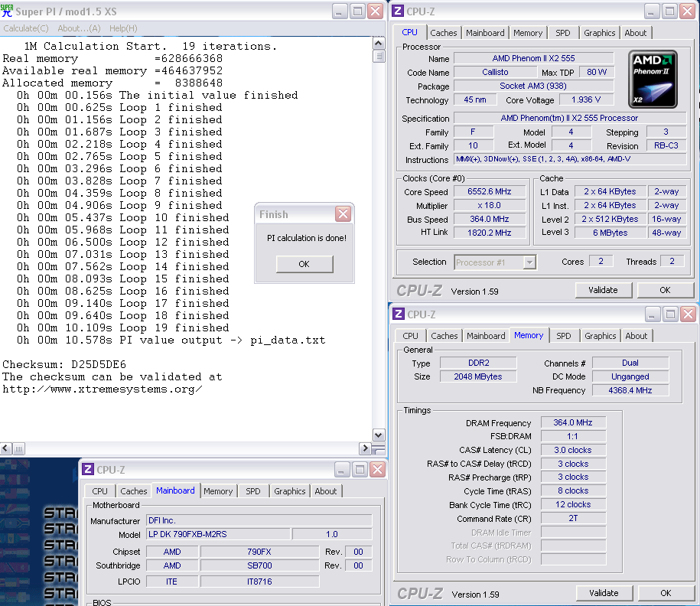This screenshot has width=700, height=606.
Task: Click Super PI horizontal scrollbar right arrow
Action: click(x=365, y=448)
